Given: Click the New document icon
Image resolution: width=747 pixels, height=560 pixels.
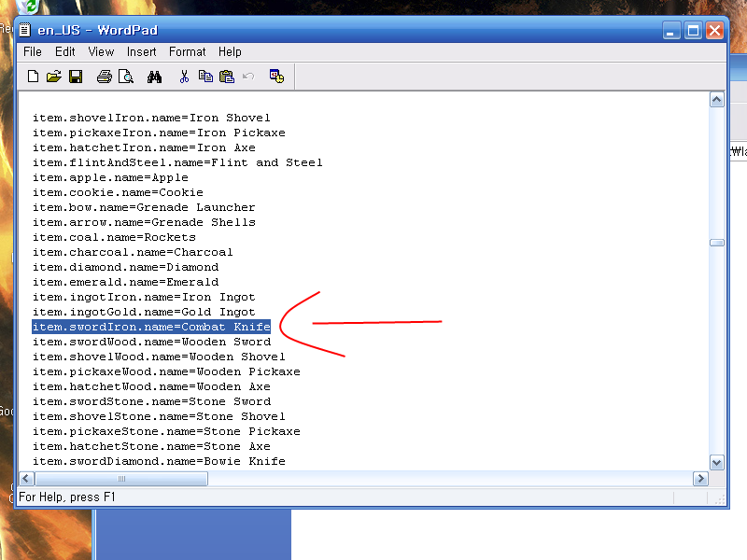Looking at the screenshot, I should pyautogui.click(x=33, y=77).
